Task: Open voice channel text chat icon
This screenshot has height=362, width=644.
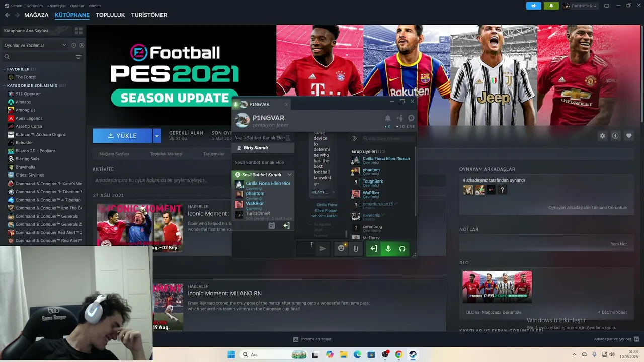Action: 272,226
